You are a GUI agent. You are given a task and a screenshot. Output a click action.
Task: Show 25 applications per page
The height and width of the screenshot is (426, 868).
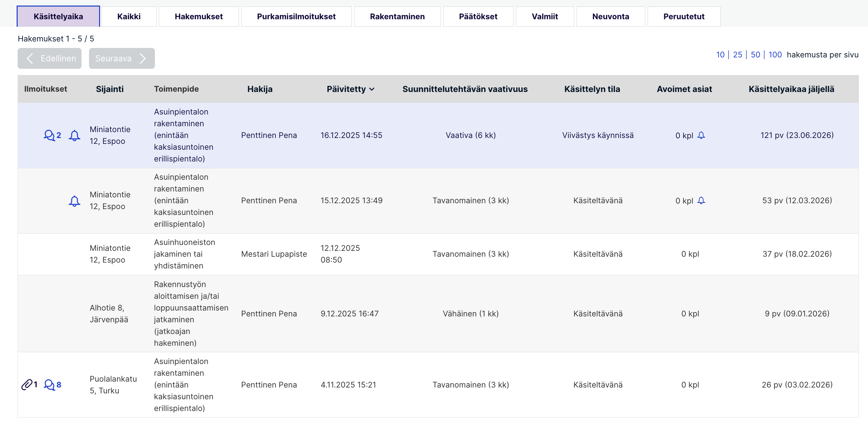(x=737, y=54)
